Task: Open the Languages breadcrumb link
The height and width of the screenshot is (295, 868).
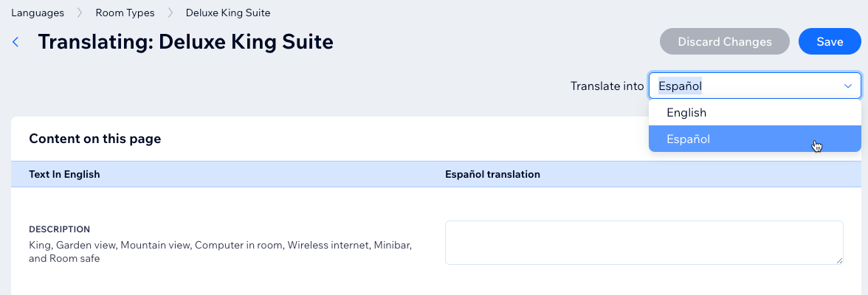Action: [38, 13]
